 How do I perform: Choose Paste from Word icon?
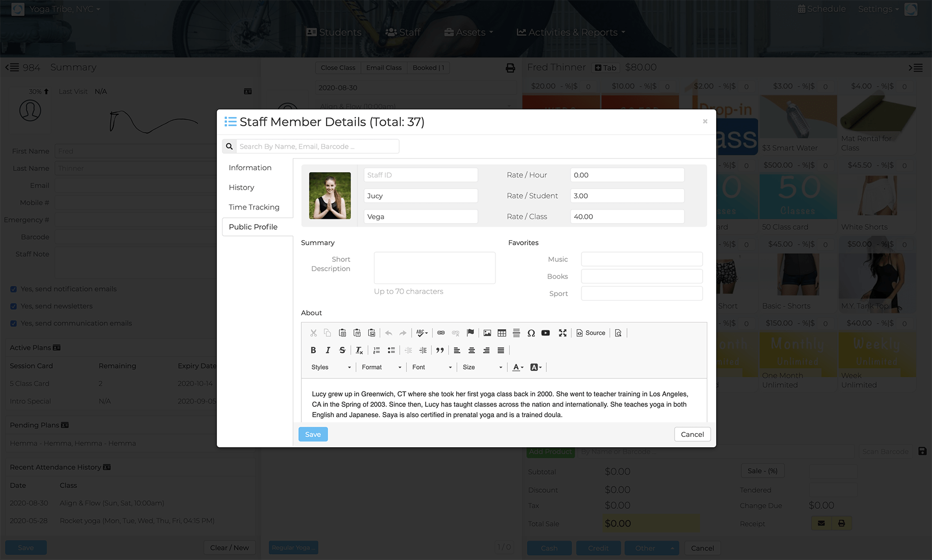click(371, 333)
